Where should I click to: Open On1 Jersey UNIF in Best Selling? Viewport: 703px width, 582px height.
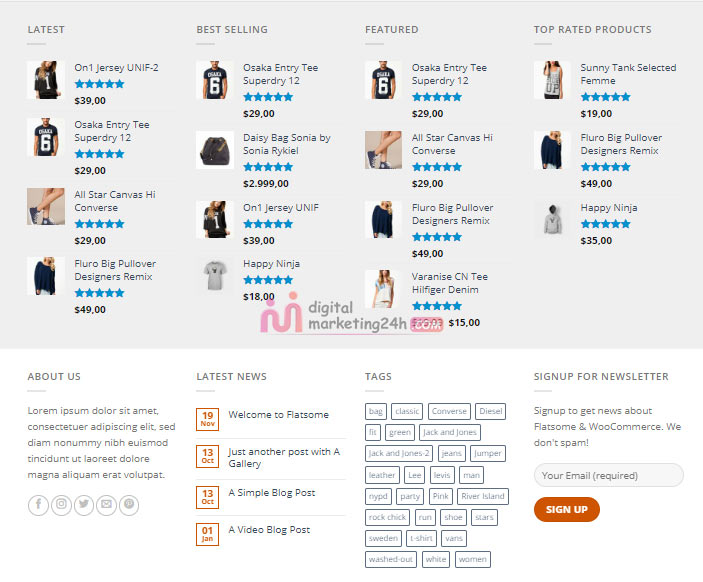tap(281, 208)
